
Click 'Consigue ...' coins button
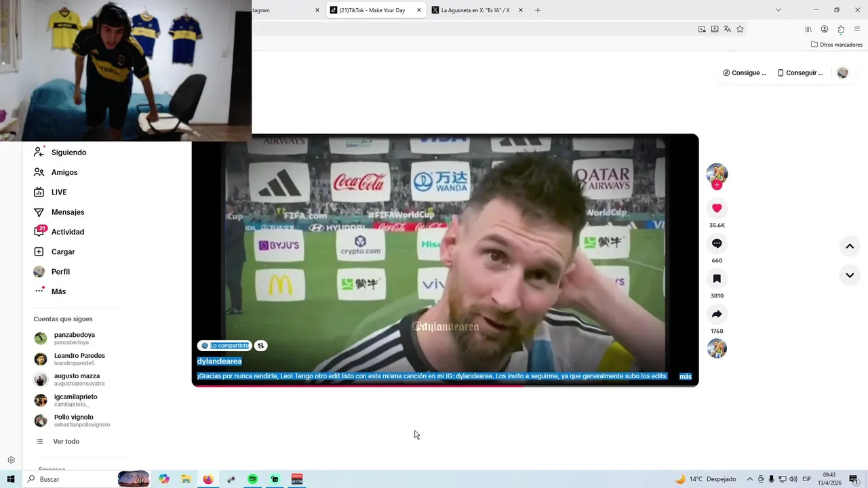click(x=745, y=73)
